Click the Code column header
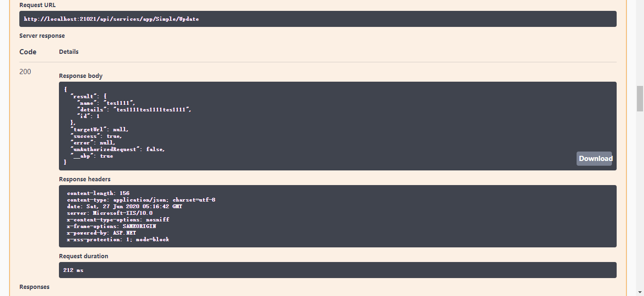The width and height of the screenshot is (644, 296). 28,52
